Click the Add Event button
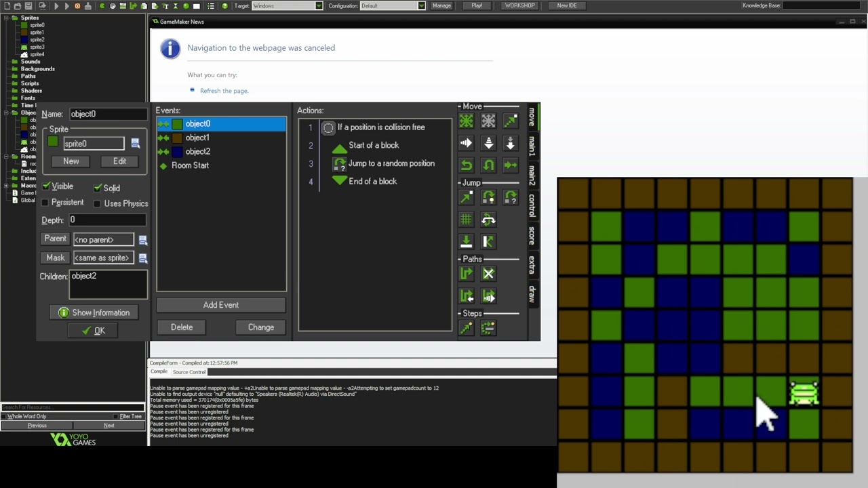This screenshot has height=488, width=868. pyautogui.click(x=221, y=305)
